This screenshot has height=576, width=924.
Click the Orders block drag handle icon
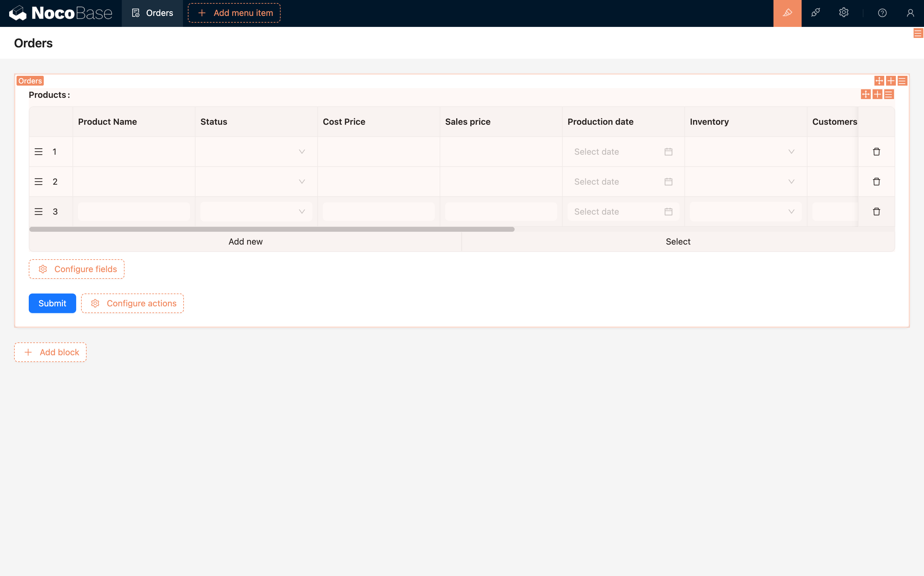coord(879,81)
